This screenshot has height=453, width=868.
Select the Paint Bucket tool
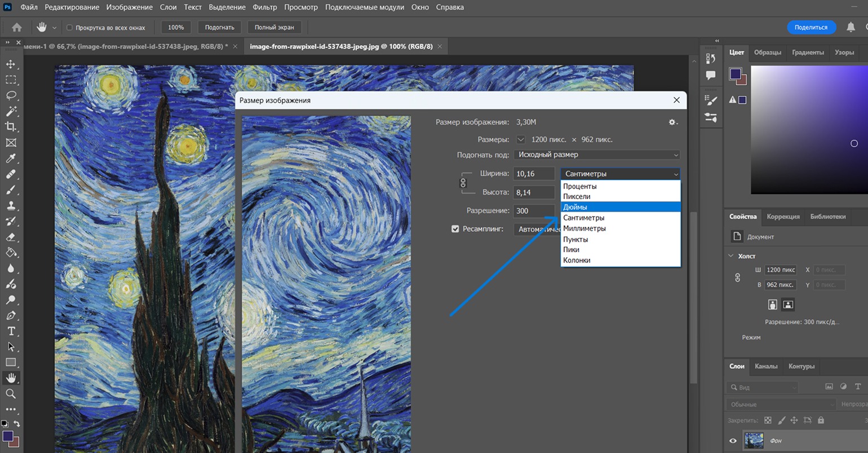[x=11, y=253]
